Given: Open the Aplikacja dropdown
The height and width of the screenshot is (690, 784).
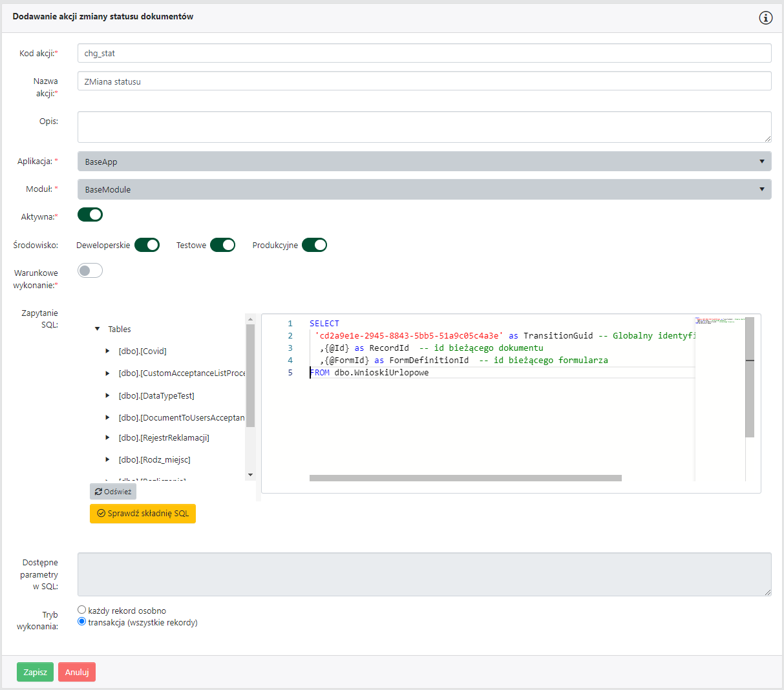Looking at the screenshot, I should click(x=424, y=162).
